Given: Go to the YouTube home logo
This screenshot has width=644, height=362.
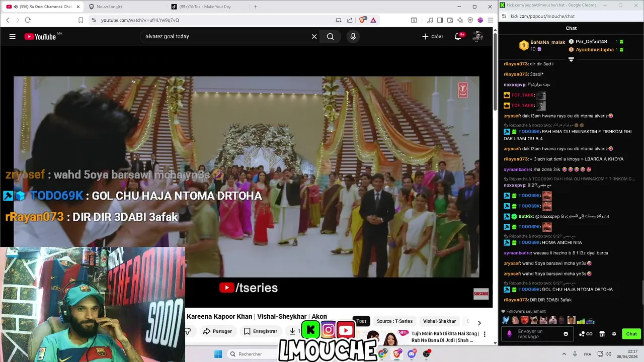Looking at the screenshot, I should (x=40, y=36).
